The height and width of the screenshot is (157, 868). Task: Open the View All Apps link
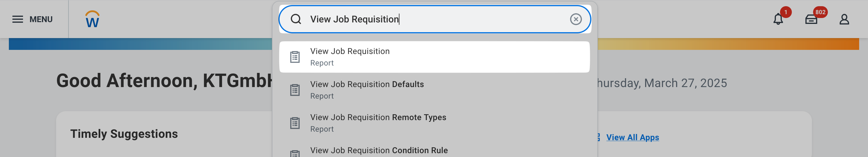632,138
